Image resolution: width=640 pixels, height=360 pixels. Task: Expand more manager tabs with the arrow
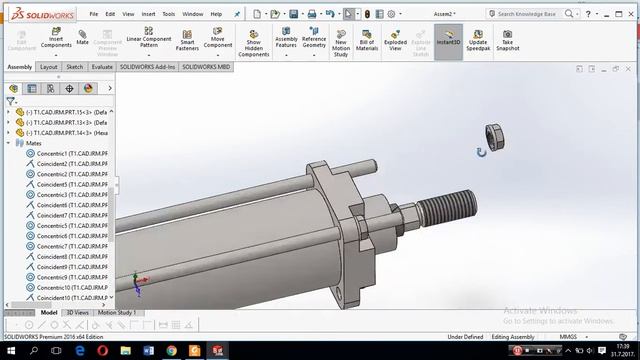click(x=110, y=88)
